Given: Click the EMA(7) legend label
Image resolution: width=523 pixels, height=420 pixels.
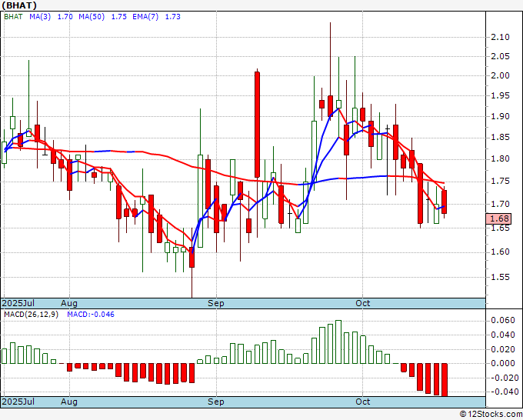Looking at the screenshot, I should 145,17.
